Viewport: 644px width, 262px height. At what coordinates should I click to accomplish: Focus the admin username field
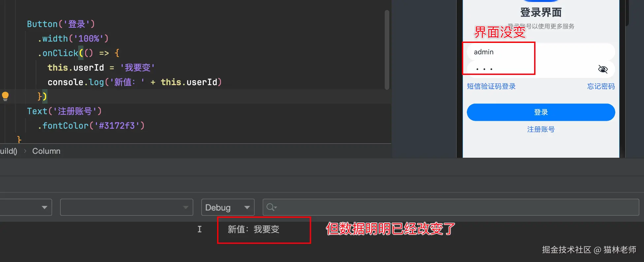(x=541, y=52)
